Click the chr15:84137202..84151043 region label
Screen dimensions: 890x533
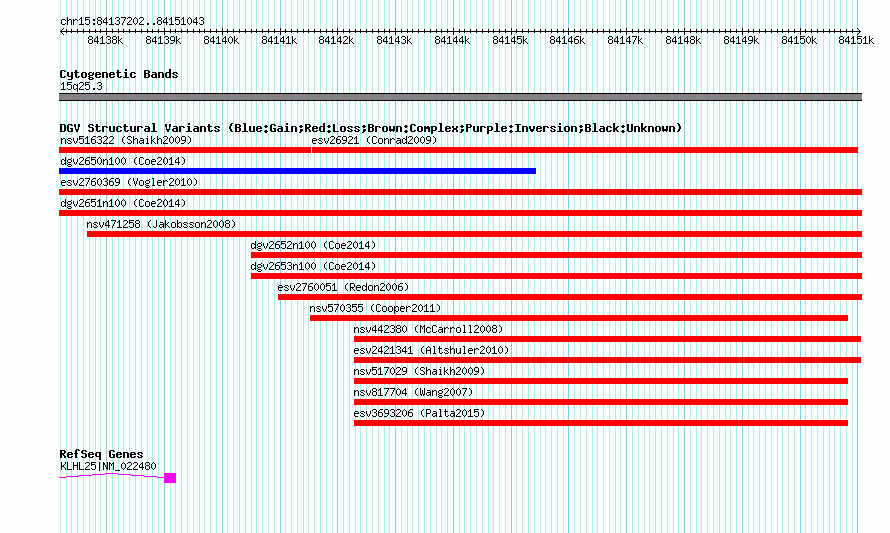click(132, 21)
